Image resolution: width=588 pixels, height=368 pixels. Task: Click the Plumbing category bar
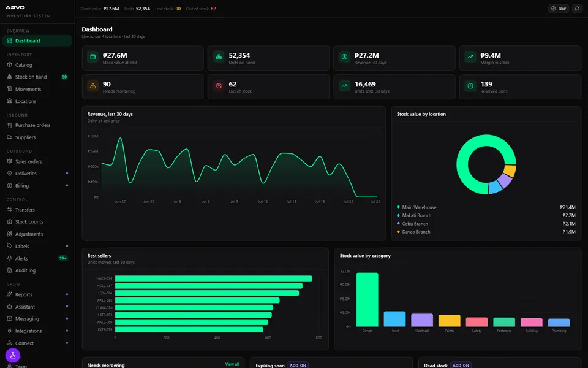tap(559, 323)
